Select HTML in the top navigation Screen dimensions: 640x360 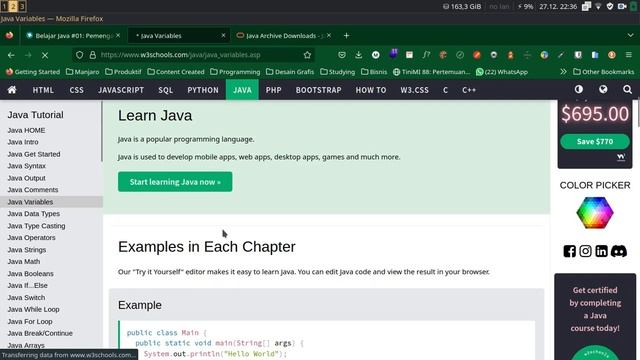click(43, 90)
